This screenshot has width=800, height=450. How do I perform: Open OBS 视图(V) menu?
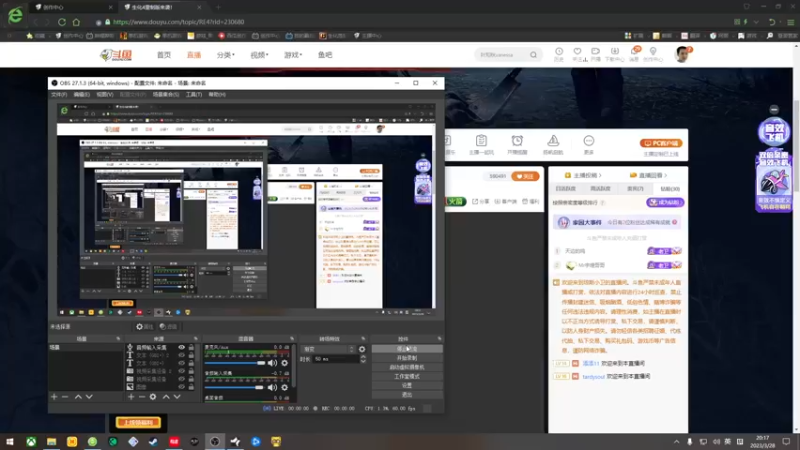[x=105, y=94]
